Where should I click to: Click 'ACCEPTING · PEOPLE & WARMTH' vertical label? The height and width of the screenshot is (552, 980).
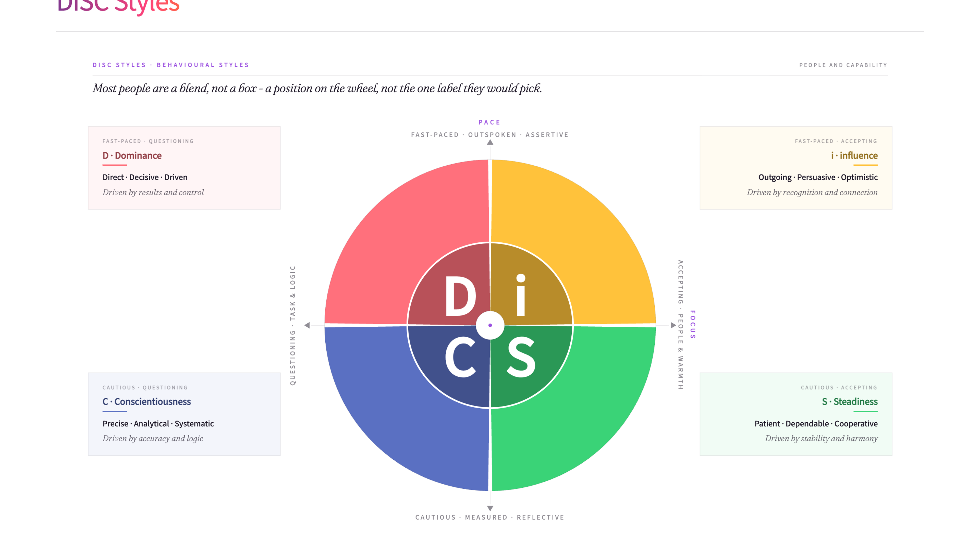click(681, 325)
